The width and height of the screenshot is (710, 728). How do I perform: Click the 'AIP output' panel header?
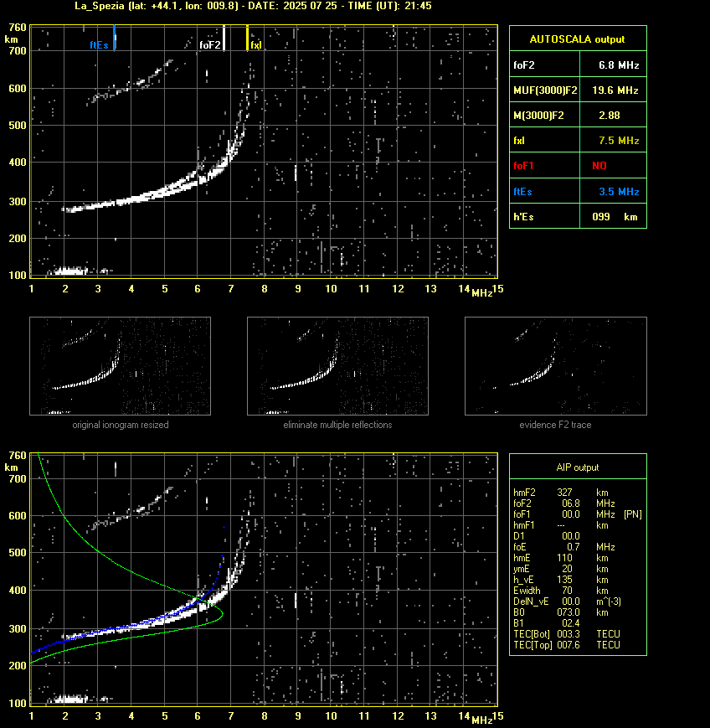tap(578, 467)
